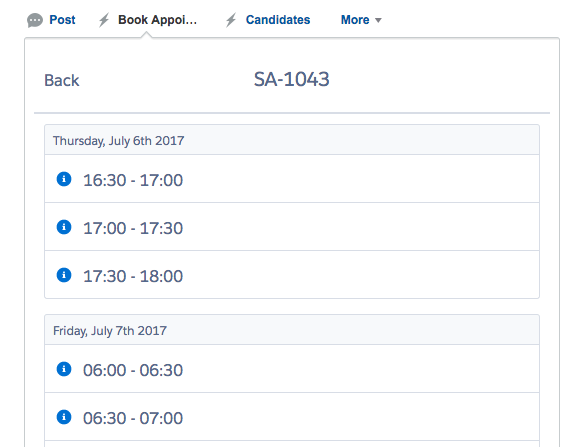This screenshot has width=572, height=447.
Task: Click info icon for 16:30 - 17:00 slot
Action: [64, 179]
